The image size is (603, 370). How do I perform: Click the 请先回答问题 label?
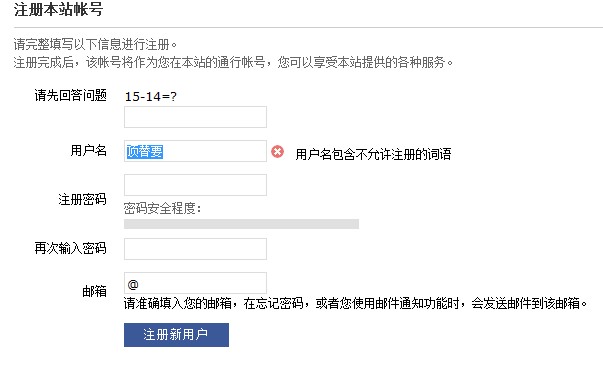(x=70, y=95)
